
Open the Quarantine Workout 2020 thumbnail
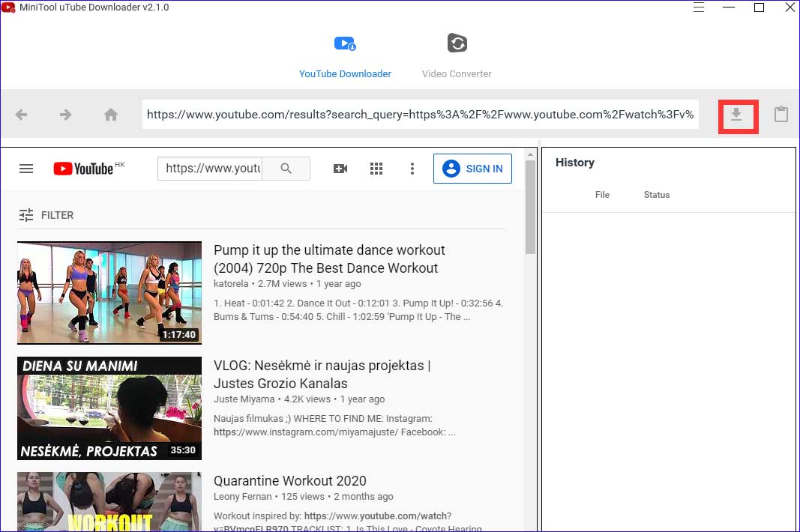click(109, 502)
